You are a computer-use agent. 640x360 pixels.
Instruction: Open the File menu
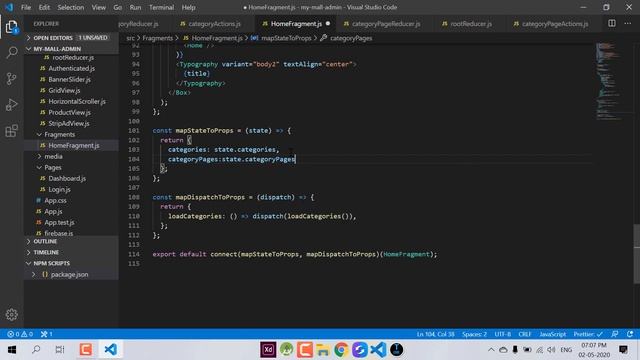tap(26, 7)
